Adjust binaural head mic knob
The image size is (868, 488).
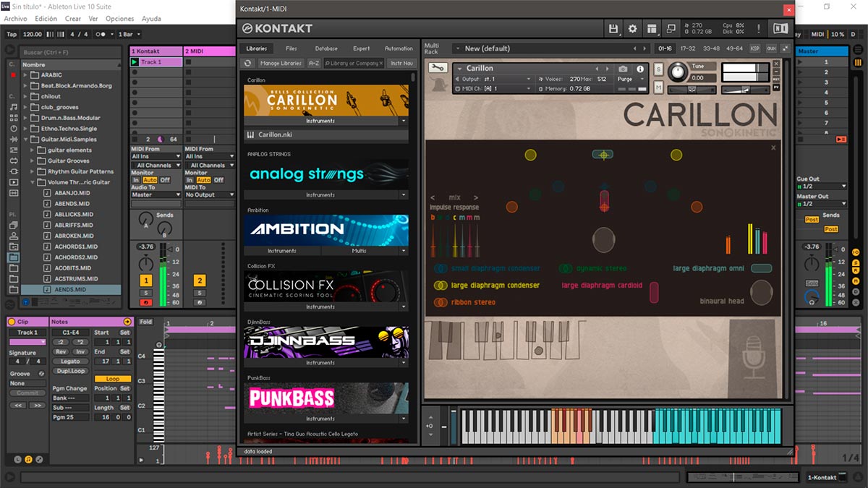point(761,292)
